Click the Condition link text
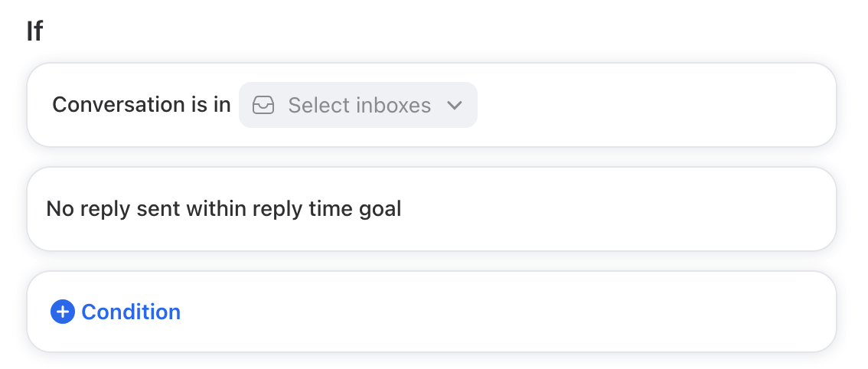 click(131, 312)
